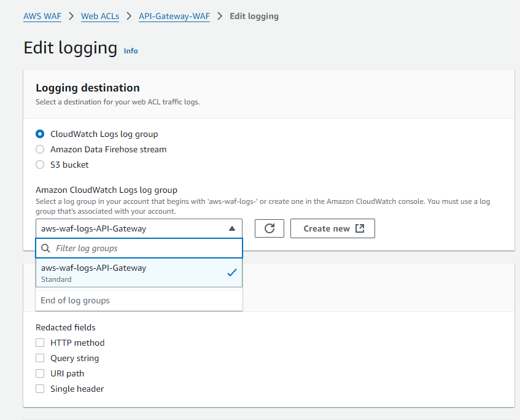
Task: Open the AWS WAF breadcrumb link
Action: pyautogui.click(x=42, y=16)
